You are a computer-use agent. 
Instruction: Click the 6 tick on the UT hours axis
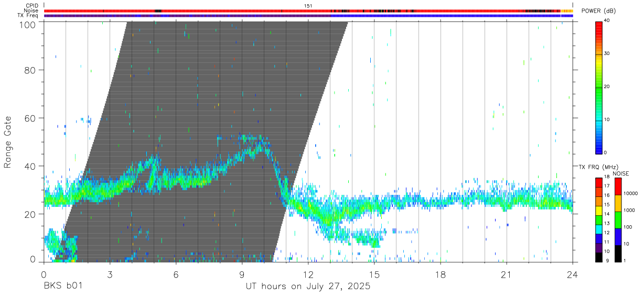[x=176, y=274]
